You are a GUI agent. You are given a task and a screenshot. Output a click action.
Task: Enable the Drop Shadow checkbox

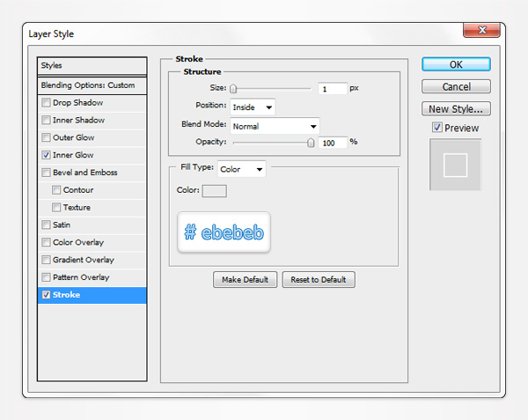click(46, 103)
